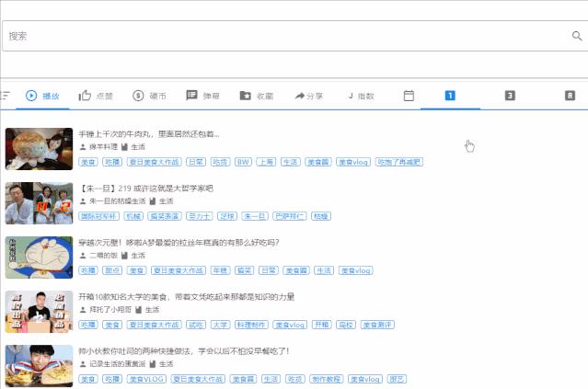
Task: Click the 大学 tag
Action: click(x=220, y=325)
